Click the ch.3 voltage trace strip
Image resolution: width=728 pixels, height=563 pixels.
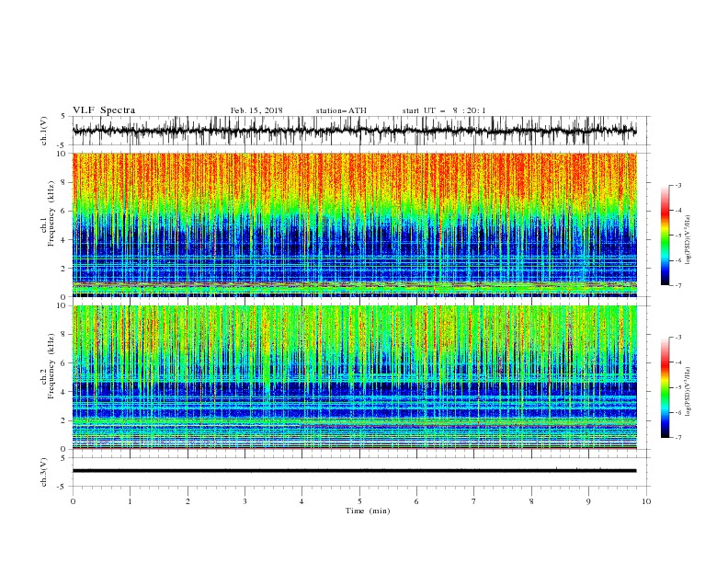[354, 471]
